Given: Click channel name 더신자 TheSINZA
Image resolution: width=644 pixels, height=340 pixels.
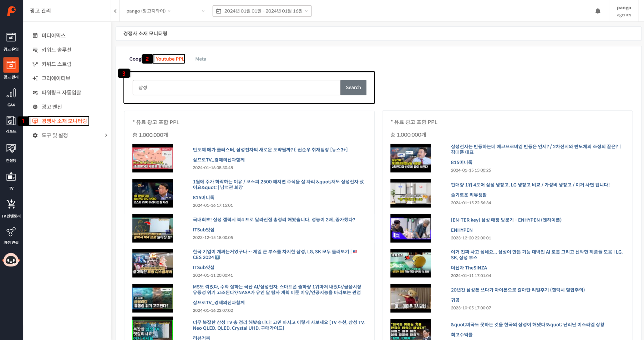Looking at the screenshot, I should 469,268.
